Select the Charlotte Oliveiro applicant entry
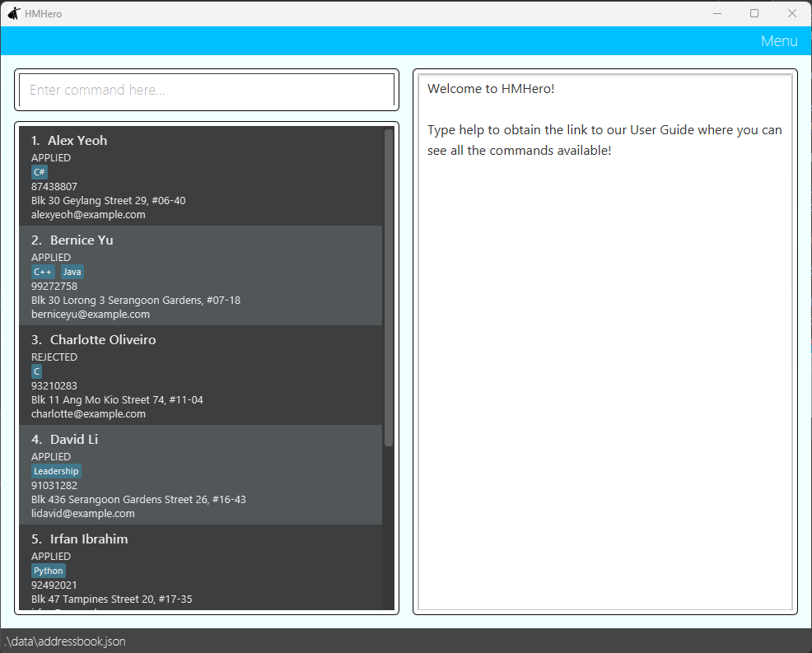This screenshot has width=812, height=653. pyautogui.click(x=200, y=375)
